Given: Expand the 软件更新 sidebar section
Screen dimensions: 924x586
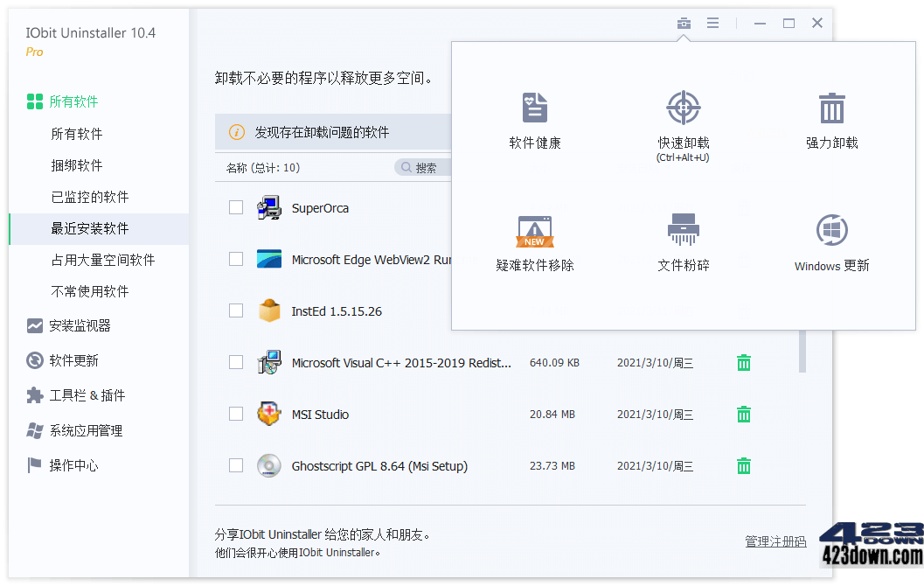Looking at the screenshot, I should coord(73,360).
